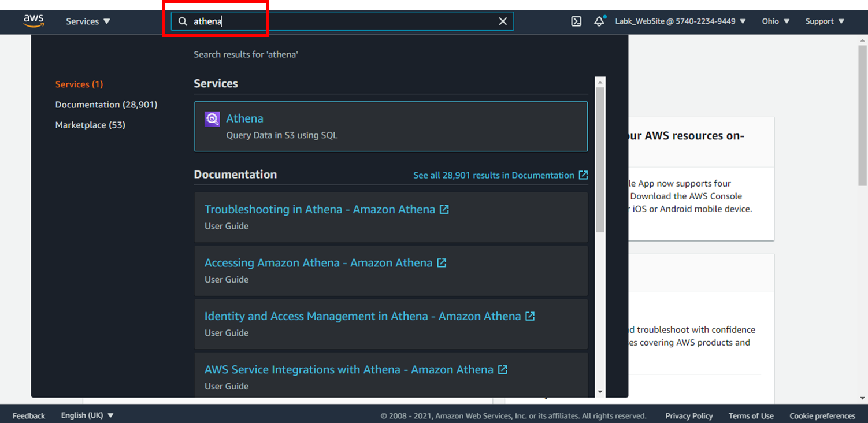868x423 pixels.
Task: Click the Query Data in S3 using SQL text
Action: (282, 135)
